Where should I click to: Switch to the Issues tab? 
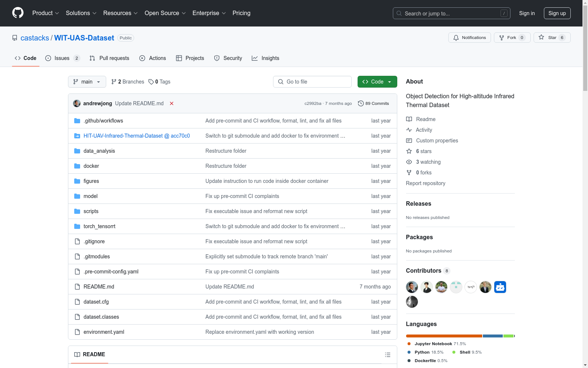pyautogui.click(x=62, y=58)
